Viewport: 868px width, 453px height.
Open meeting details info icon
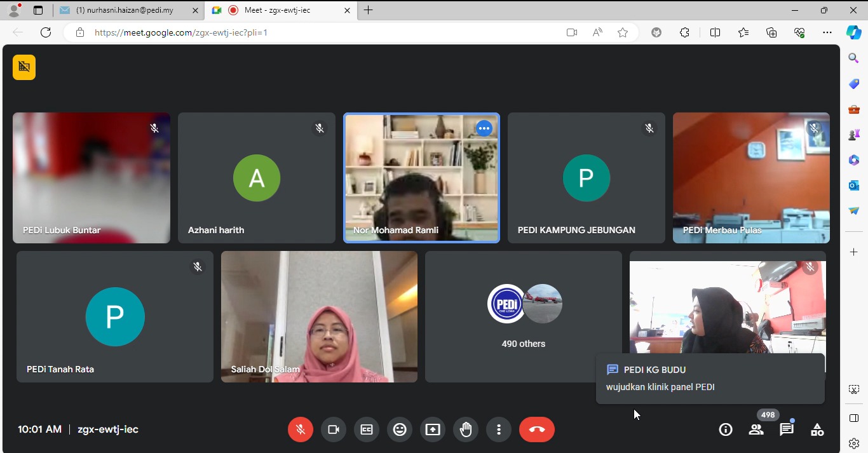(x=726, y=429)
